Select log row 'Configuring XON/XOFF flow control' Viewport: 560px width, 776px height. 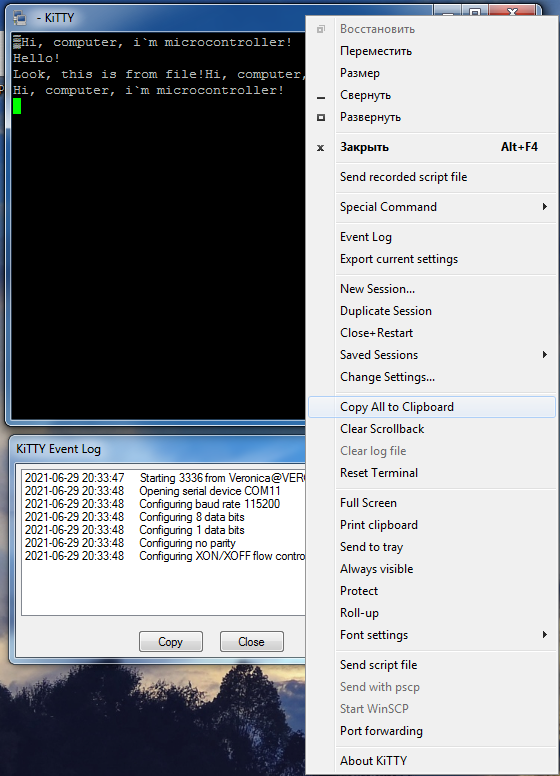point(165,556)
